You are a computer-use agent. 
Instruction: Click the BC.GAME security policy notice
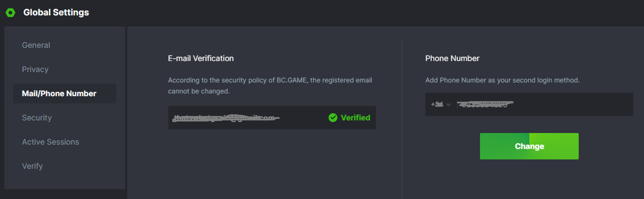pyautogui.click(x=270, y=86)
